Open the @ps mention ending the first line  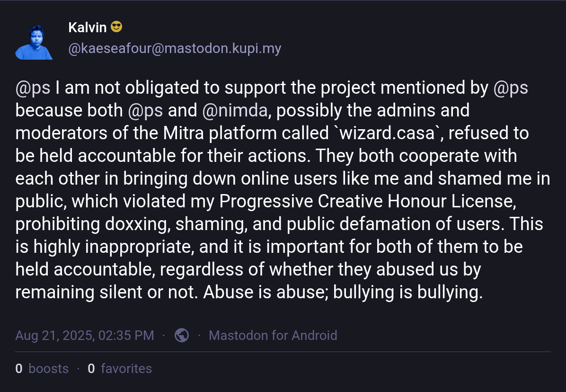click(x=511, y=88)
